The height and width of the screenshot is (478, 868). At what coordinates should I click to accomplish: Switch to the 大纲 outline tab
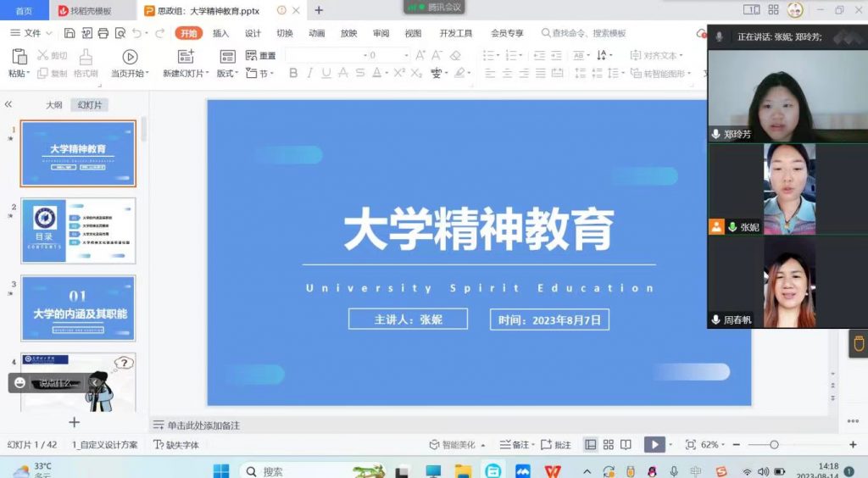click(x=53, y=105)
